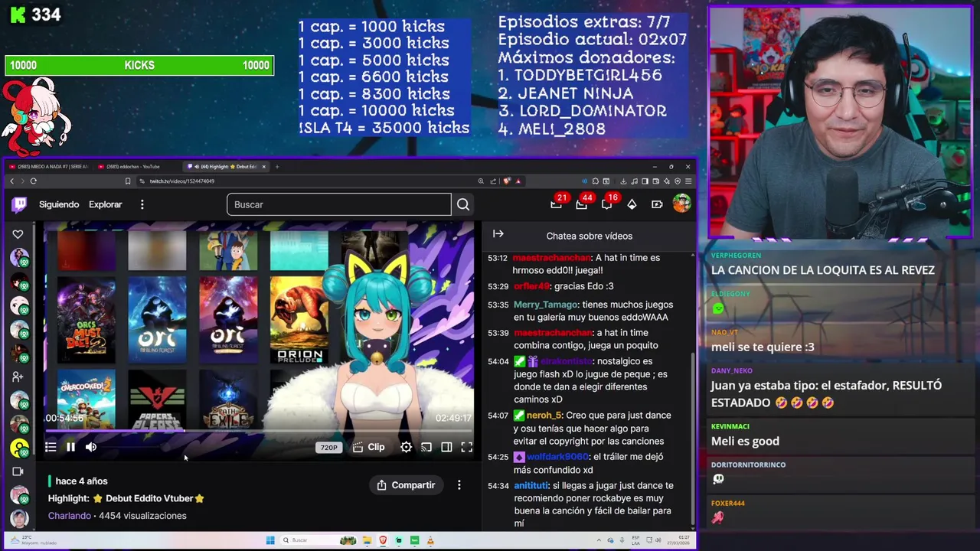Open the video options three-dot menu
Viewport: 980px width, 551px height.
459,485
